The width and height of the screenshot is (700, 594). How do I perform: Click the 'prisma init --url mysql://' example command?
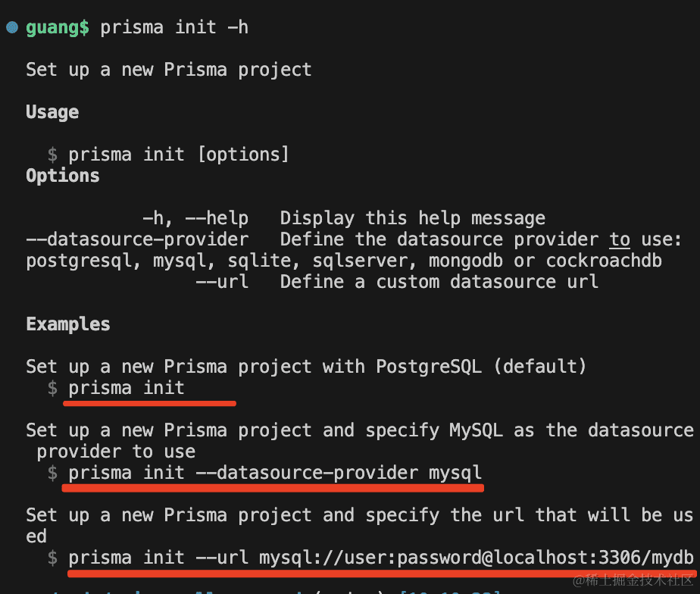click(x=380, y=558)
